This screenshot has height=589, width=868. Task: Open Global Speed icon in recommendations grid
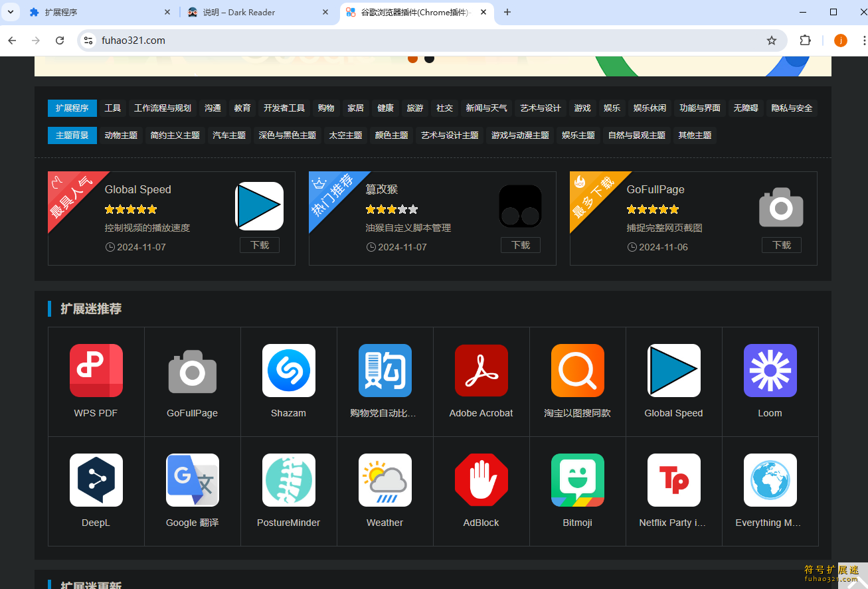click(x=674, y=371)
